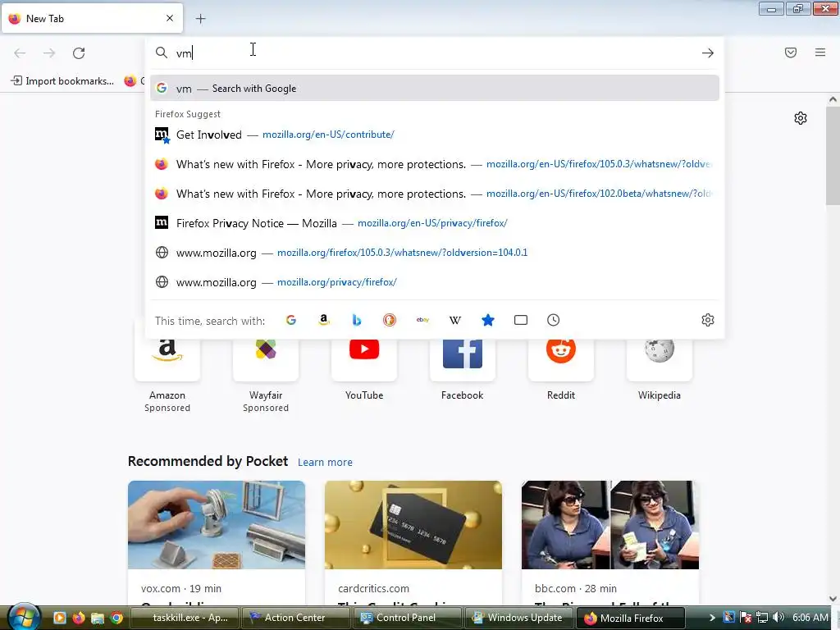The image size is (840, 630).
Task: Open a new tab with plus button
Action: tap(200, 19)
